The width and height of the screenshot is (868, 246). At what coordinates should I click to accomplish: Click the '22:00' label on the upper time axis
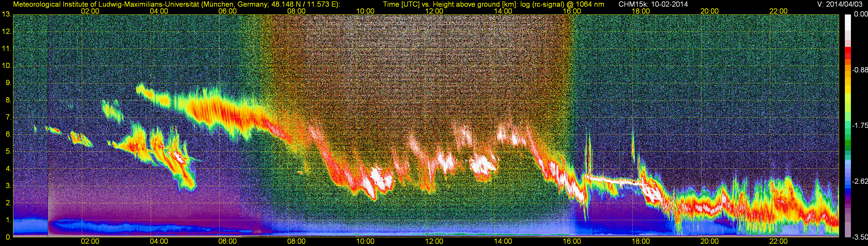point(779,11)
